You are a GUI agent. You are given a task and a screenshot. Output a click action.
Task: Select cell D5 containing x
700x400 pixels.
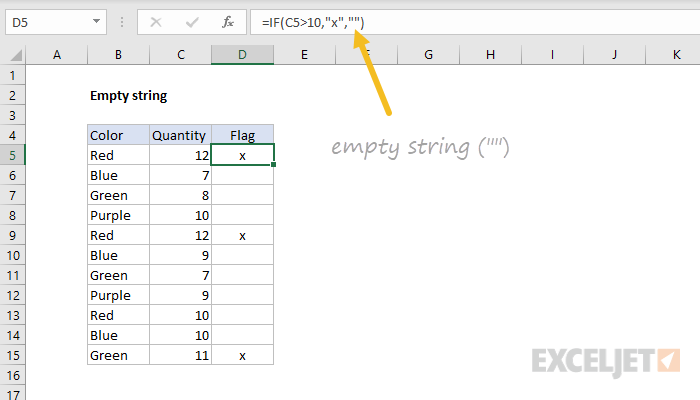click(242, 155)
